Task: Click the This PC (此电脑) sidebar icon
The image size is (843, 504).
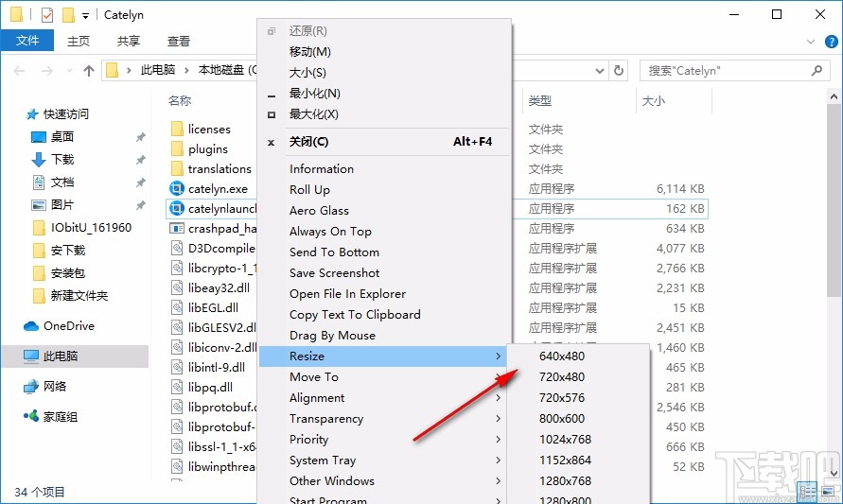Action: [31, 356]
